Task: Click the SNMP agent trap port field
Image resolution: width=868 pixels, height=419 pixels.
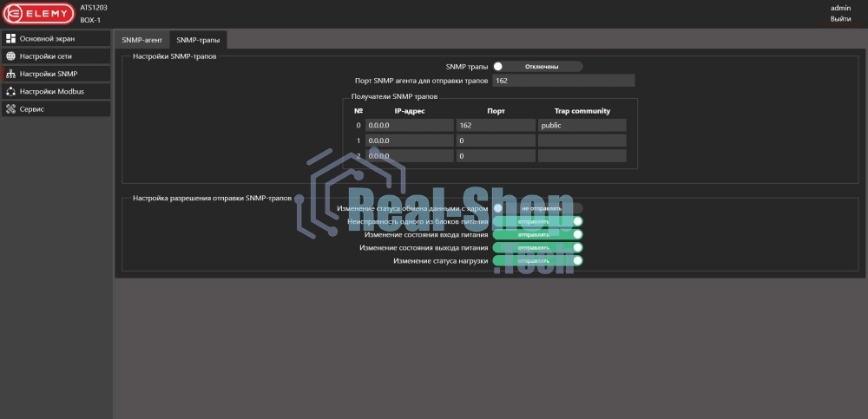Action: click(563, 81)
